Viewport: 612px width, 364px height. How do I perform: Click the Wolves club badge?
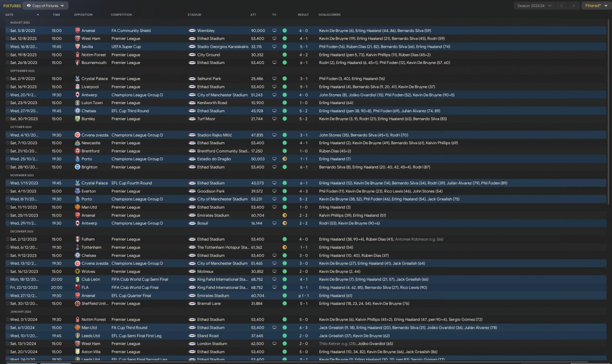pos(77,271)
